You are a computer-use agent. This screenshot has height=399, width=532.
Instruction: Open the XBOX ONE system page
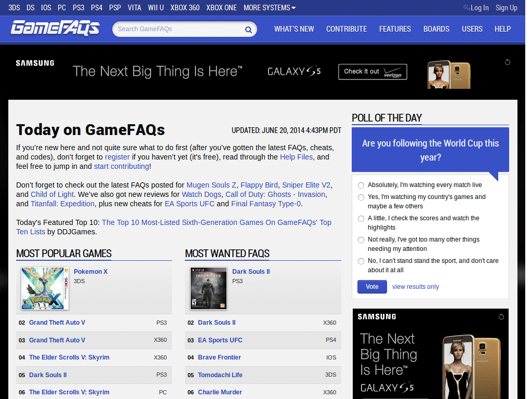[x=221, y=7]
